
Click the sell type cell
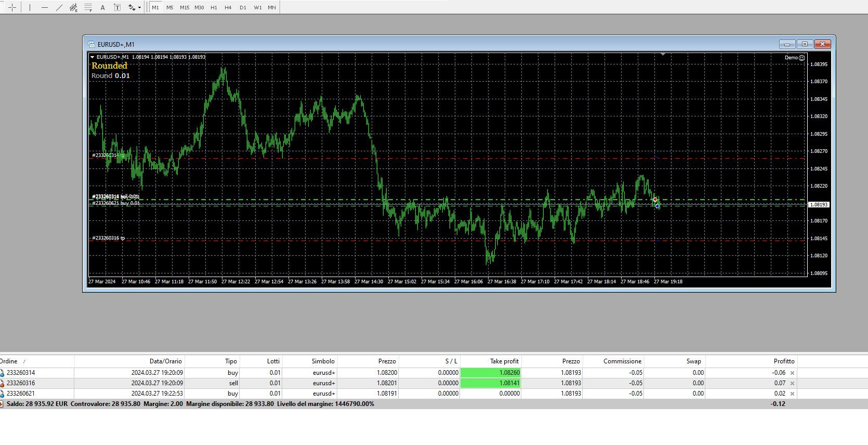[233, 383]
